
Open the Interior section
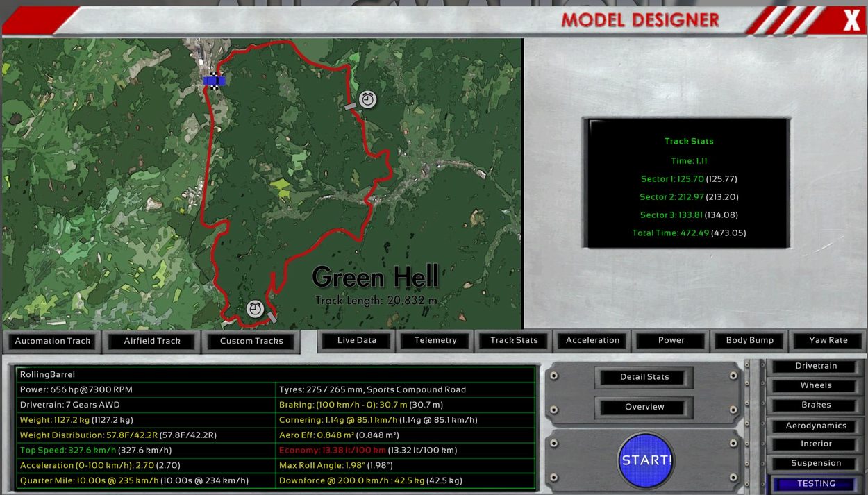(816, 444)
